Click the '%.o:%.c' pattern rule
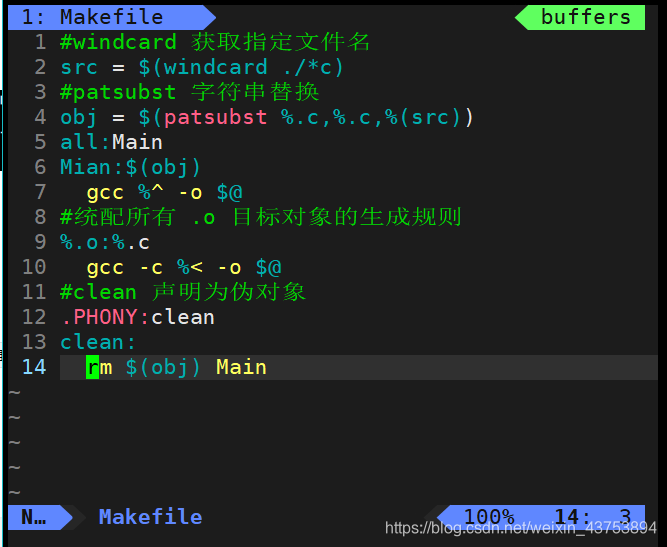This screenshot has width=667, height=547. click(105, 242)
